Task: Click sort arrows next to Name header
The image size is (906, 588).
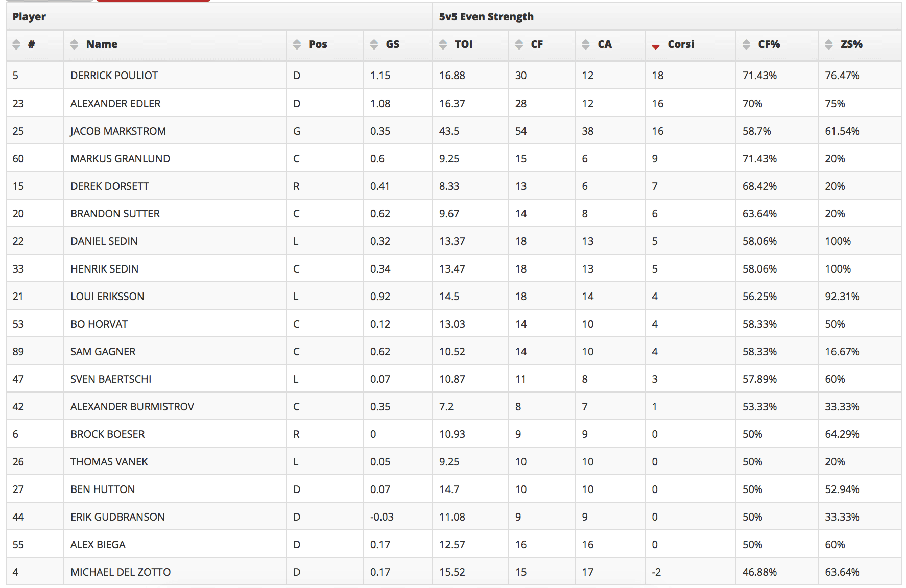Action: tap(75, 44)
